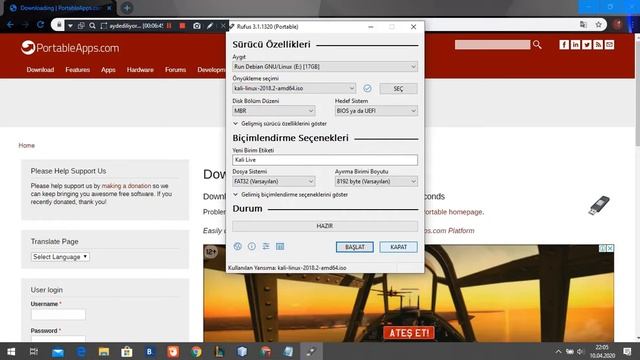Open Mail app from the taskbar

coord(58,351)
